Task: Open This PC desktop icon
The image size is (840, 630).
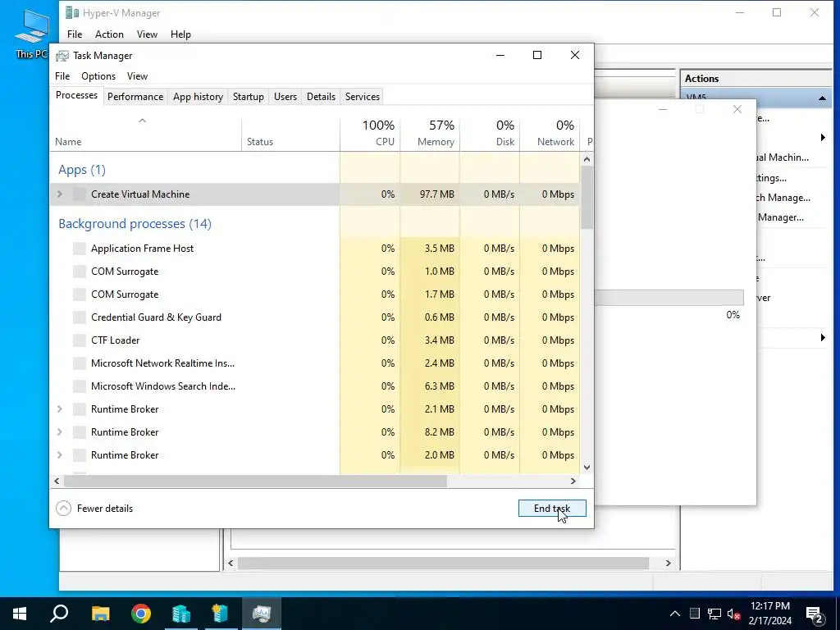Action: pos(31,34)
